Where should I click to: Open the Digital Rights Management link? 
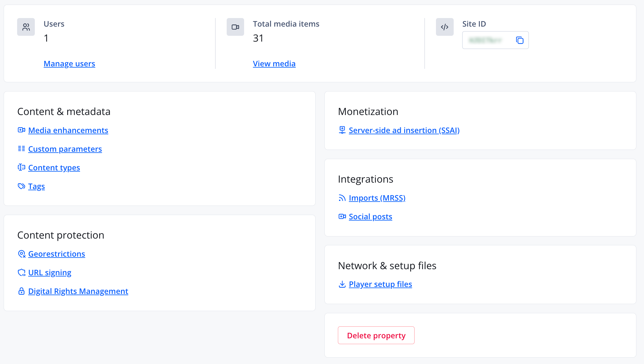coord(78,291)
